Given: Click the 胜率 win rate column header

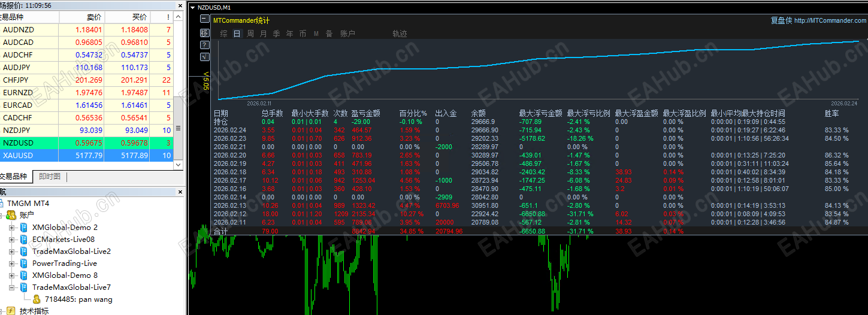Looking at the screenshot, I should [x=831, y=113].
